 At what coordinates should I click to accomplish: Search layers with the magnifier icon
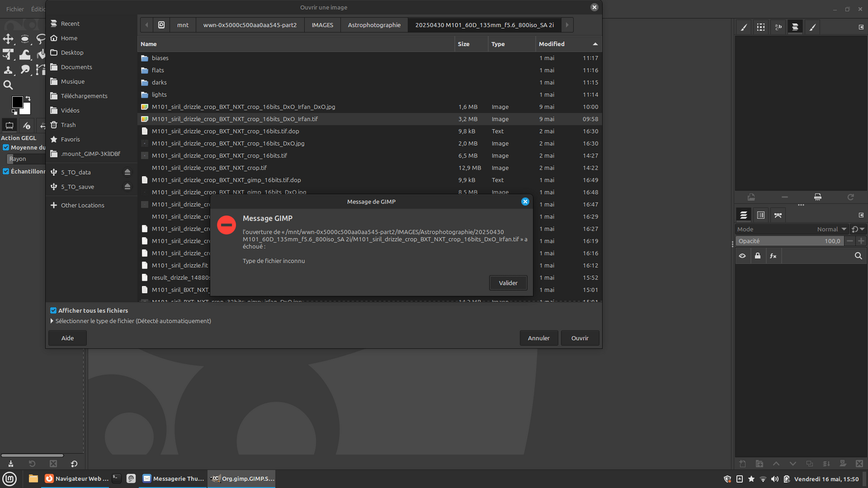point(858,256)
